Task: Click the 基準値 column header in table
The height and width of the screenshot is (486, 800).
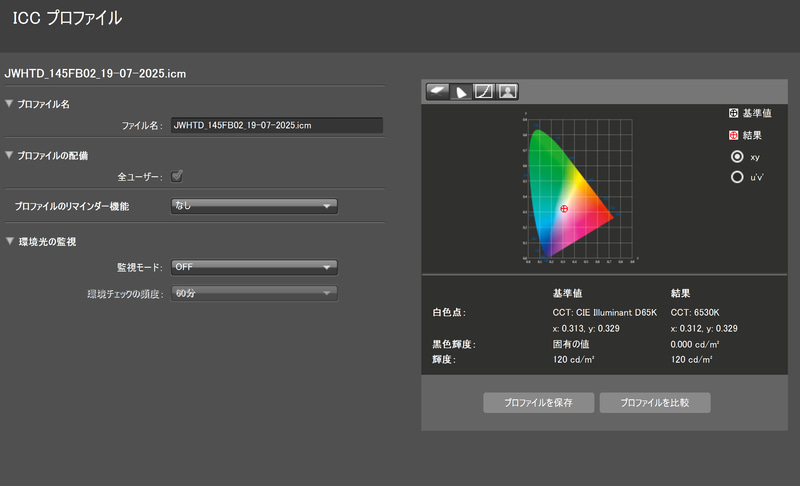Action: [x=567, y=293]
